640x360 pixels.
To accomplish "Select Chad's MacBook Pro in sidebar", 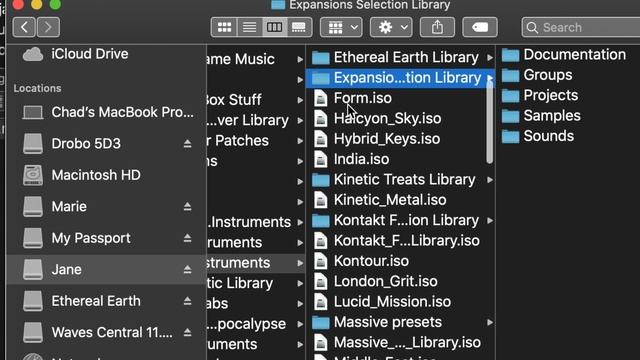I will click(108, 112).
